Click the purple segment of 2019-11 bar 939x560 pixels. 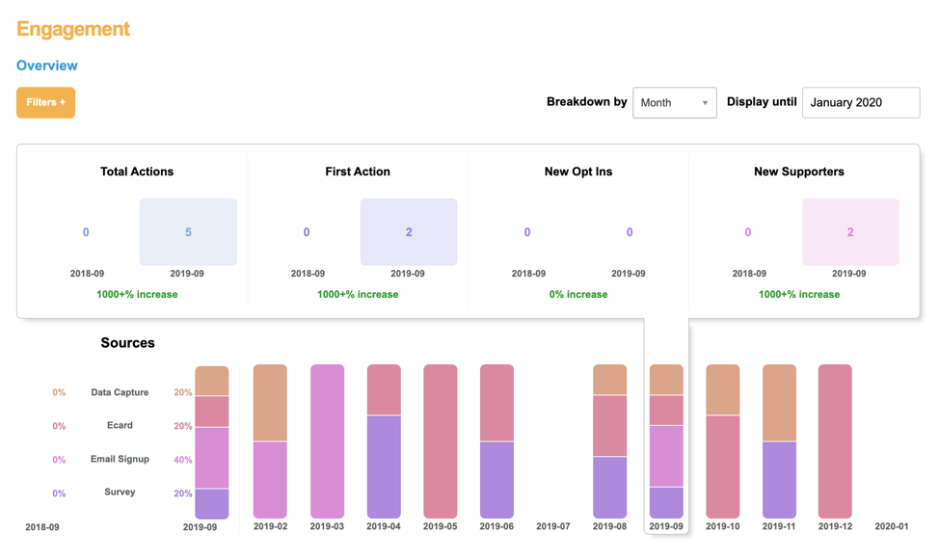[x=779, y=479]
